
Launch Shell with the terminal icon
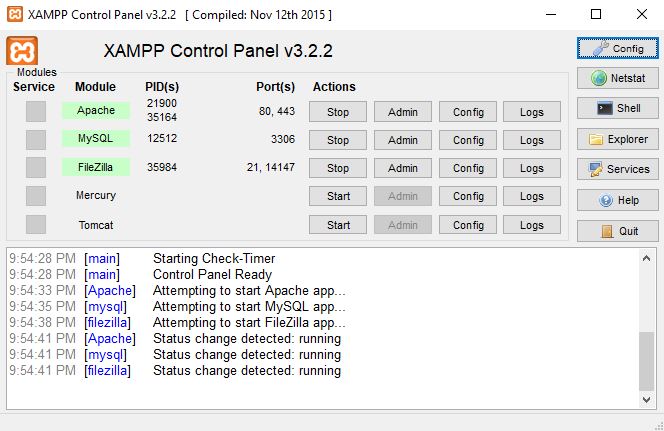617,108
